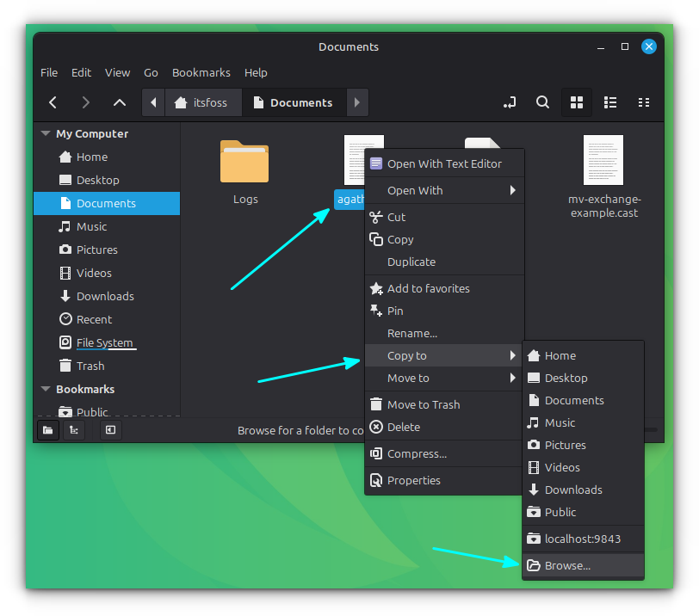
Task: Toggle location entry path icon
Action: pos(510,102)
